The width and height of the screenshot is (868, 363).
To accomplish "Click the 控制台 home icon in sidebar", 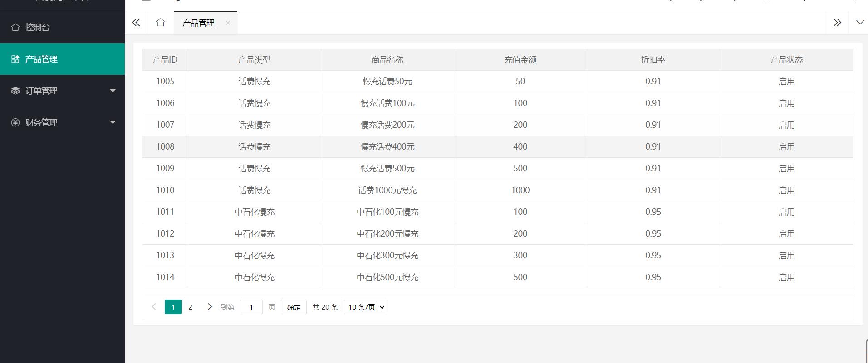I will (15, 27).
